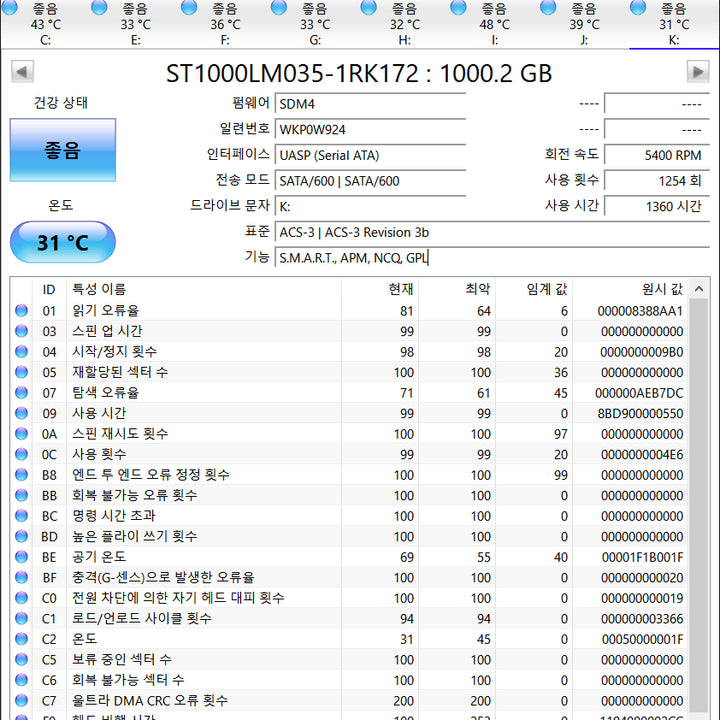Go to previous disk with left arrow

[x=22, y=72]
